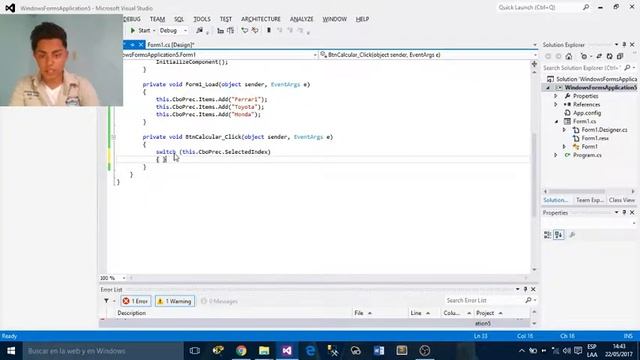Expand the Form1.Designer.cs node
Screen dimensions: 640x360
pos(564,130)
